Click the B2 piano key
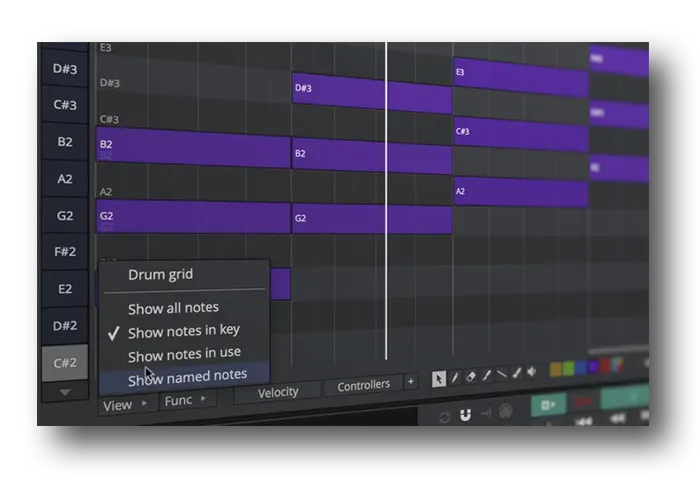The width and height of the screenshot is (700, 477). click(65, 142)
